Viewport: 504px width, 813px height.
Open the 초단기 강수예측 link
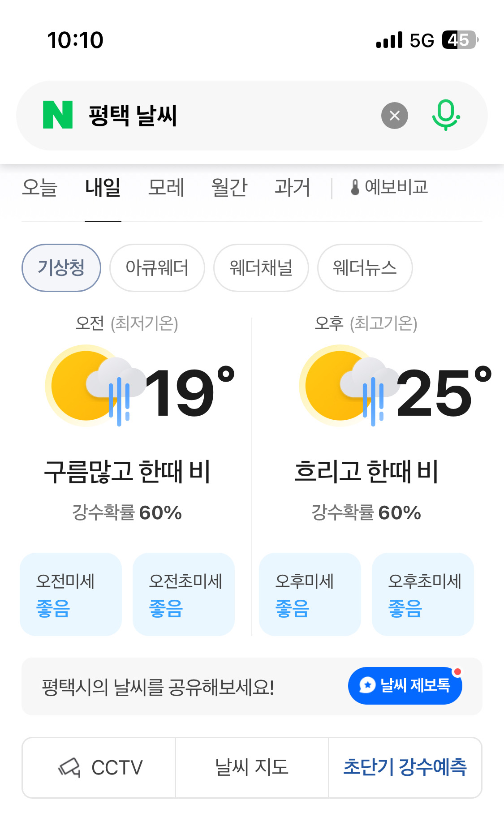click(405, 767)
